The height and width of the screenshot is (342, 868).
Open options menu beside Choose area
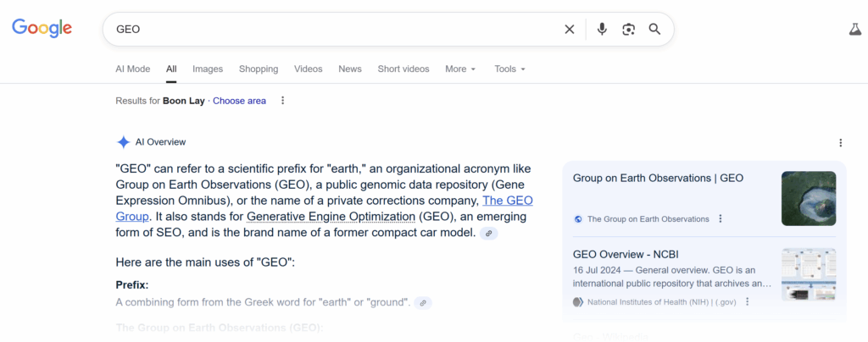(x=283, y=101)
